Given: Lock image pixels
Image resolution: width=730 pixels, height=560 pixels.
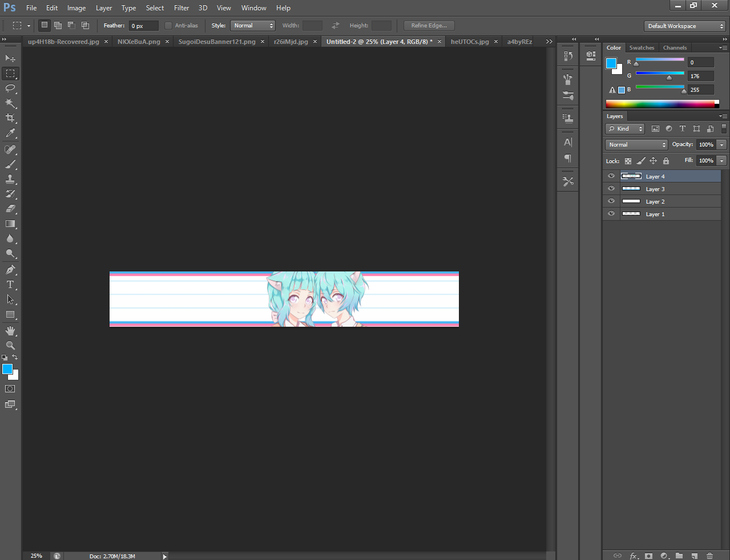Looking at the screenshot, I should click(641, 161).
